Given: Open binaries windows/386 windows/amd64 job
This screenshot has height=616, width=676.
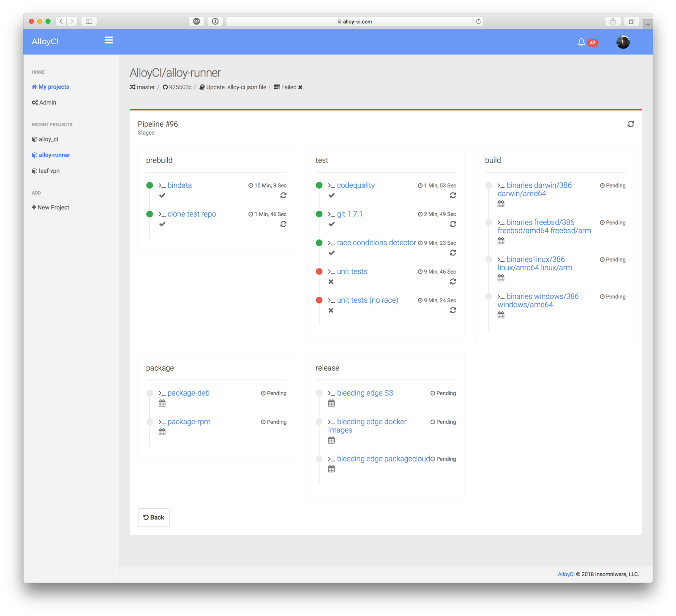Looking at the screenshot, I should click(x=538, y=301).
